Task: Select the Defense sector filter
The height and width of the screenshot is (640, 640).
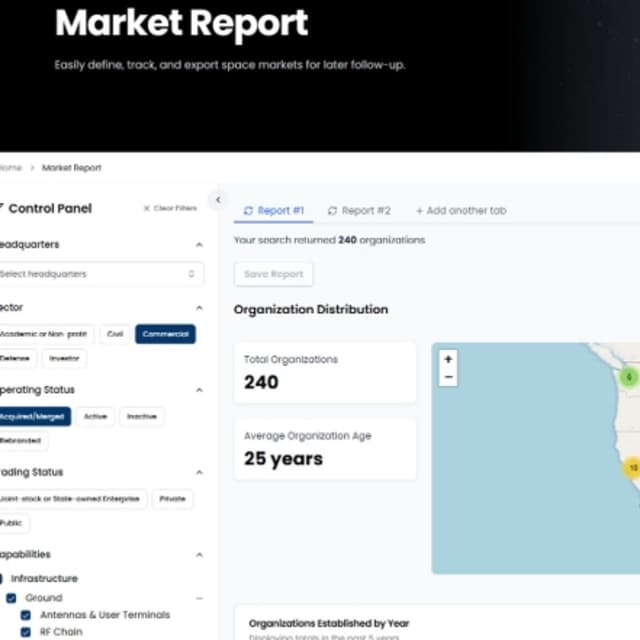Action: 16,358
